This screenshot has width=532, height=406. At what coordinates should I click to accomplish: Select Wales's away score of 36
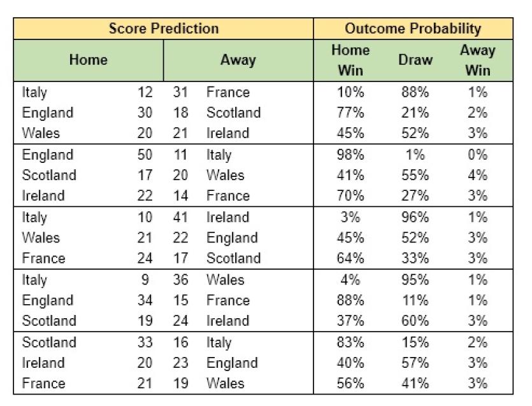pos(180,279)
